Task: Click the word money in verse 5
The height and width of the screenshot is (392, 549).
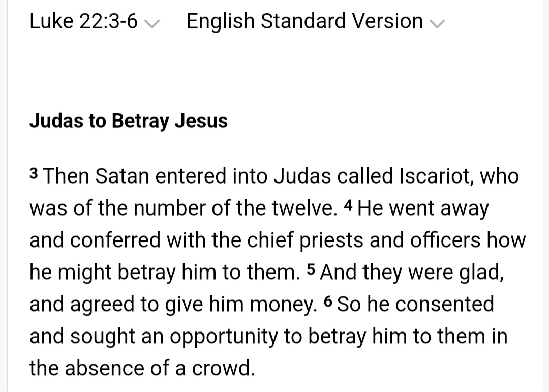Action: 283,305
